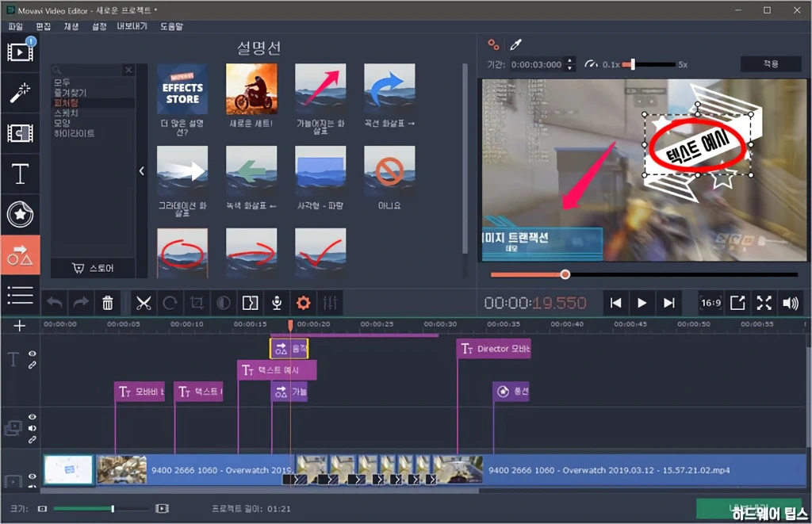Select the 아니요 prohibition sign callout
812x524 pixels.
(x=389, y=171)
